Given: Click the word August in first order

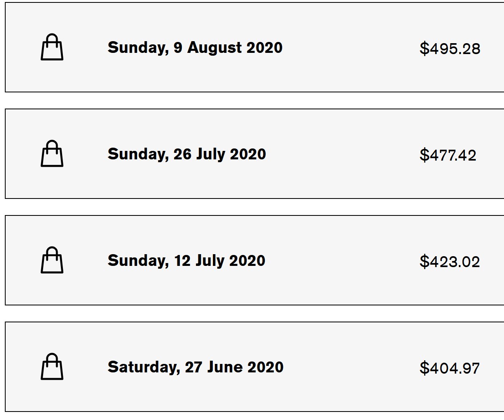Looking at the screenshot, I should pos(215,48).
